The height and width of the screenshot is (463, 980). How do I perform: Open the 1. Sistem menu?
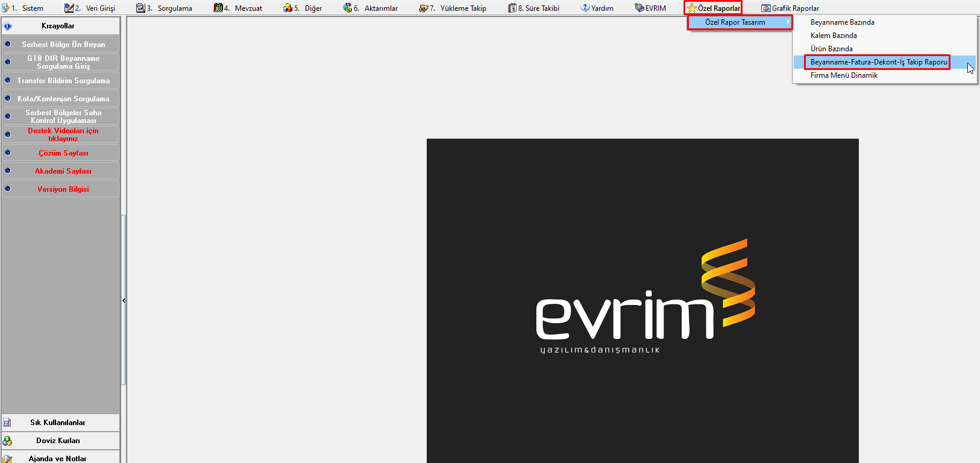click(23, 8)
